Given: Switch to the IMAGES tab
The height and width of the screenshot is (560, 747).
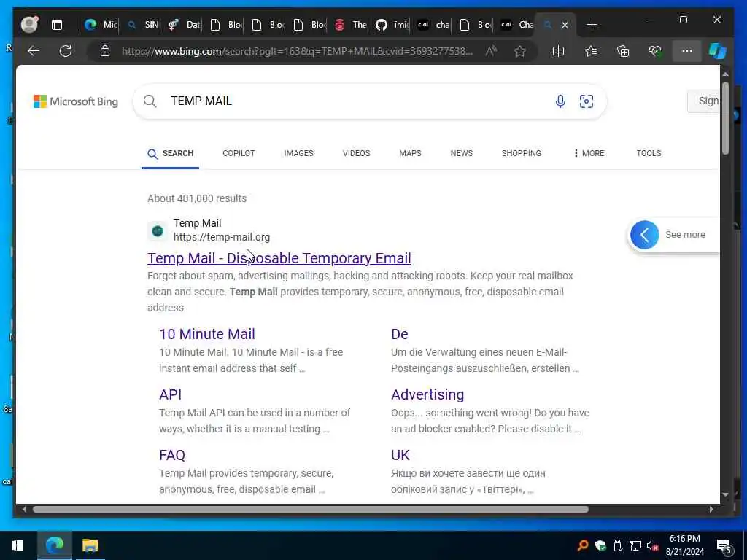Looking at the screenshot, I should click(298, 153).
